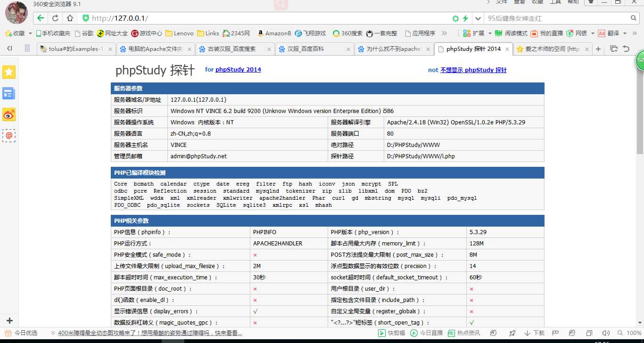Follow the phpStudy 2014 link
644x343 pixels.
pyautogui.click(x=238, y=70)
